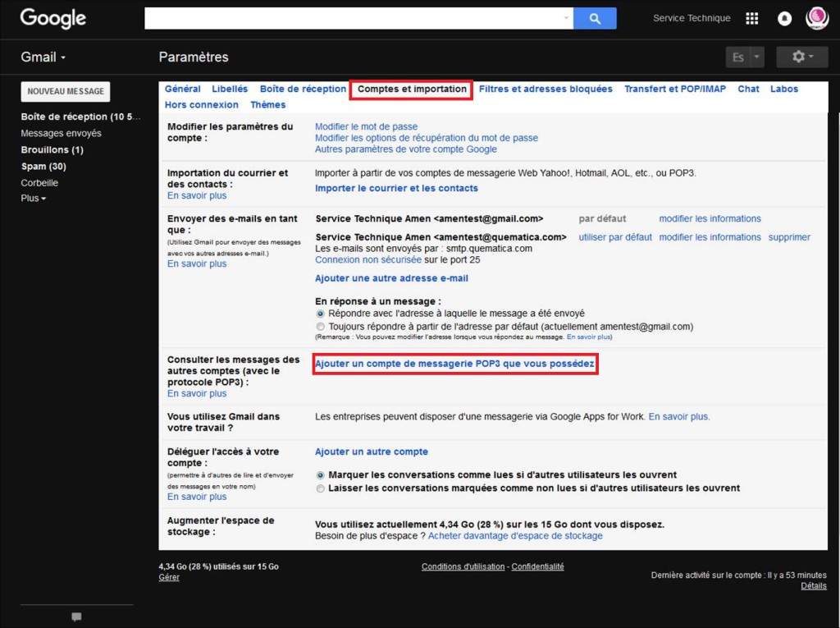Select mark conversations as read option
840x628 pixels.
pyautogui.click(x=321, y=475)
